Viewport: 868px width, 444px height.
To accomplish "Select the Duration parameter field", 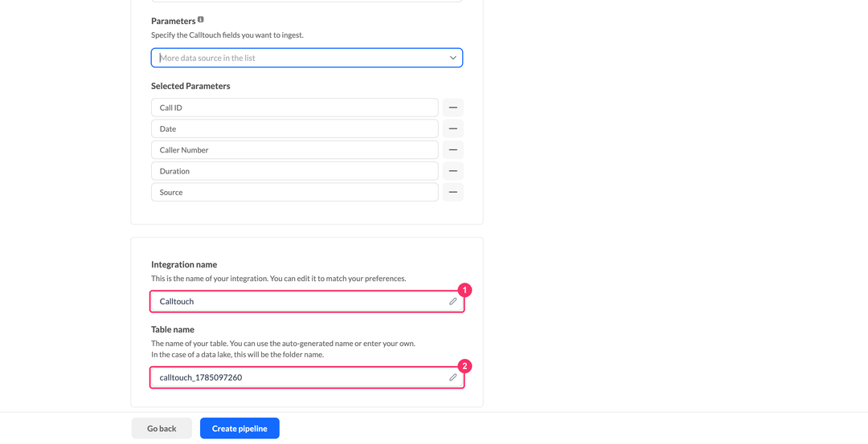I will point(294,171).
